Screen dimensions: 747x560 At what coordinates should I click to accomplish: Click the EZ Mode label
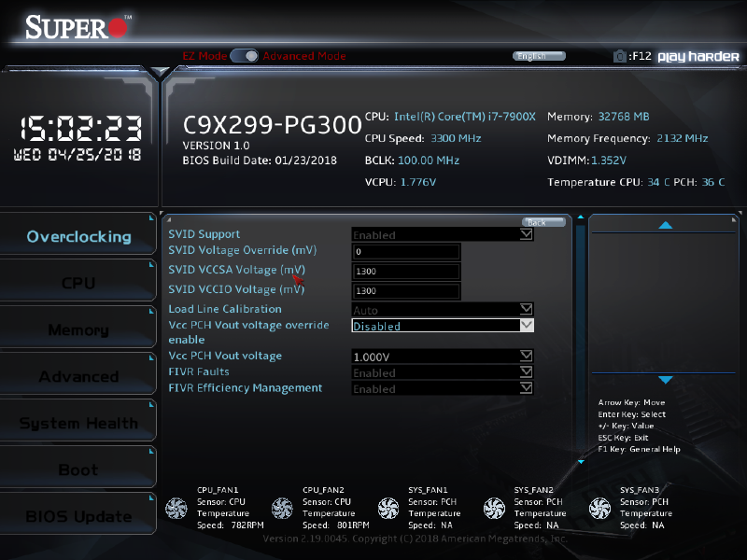(204, 56)
